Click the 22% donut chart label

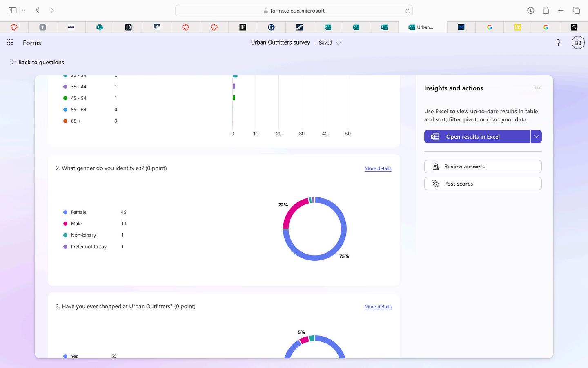pyautogui.click(x=283, y=205)
